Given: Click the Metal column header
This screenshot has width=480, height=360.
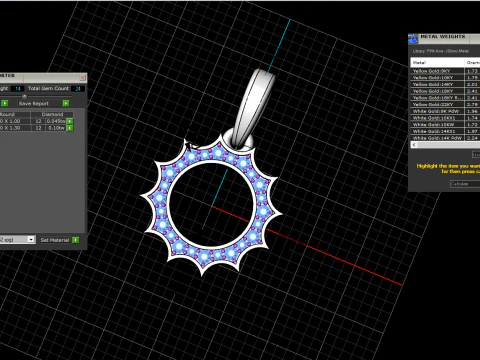Looking at the screenshot, I should click(x=437, y=62).
